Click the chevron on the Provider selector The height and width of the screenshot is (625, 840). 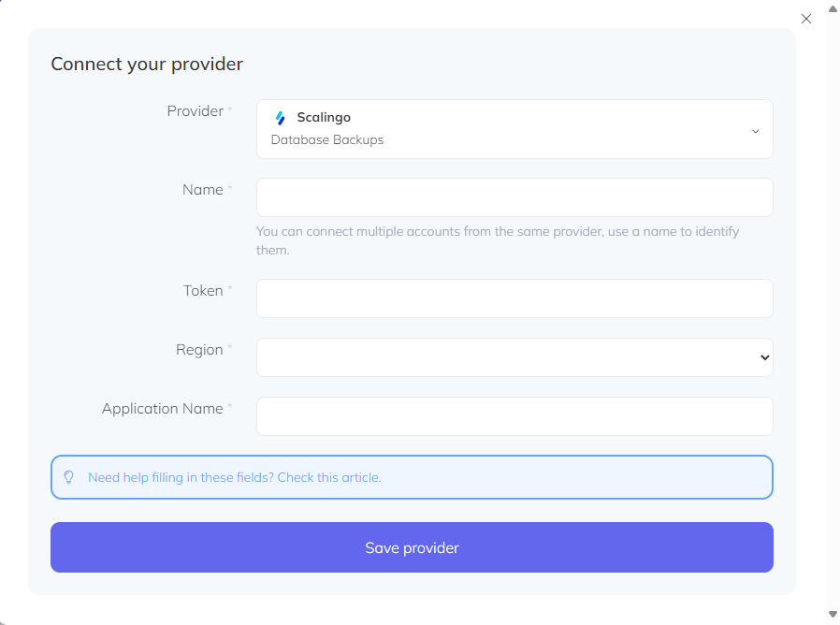(755, 131)
